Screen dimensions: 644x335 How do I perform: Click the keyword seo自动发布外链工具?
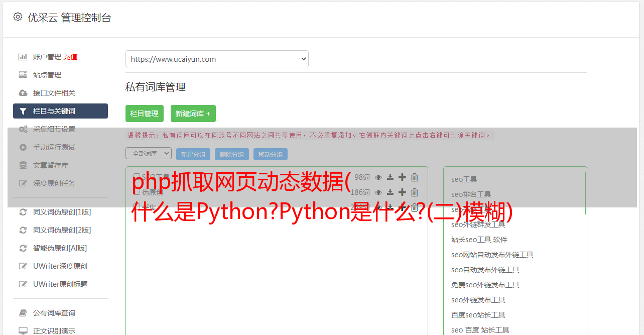485,270
